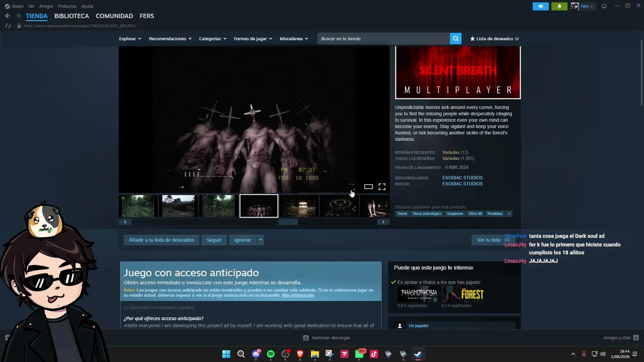644x362 pixels.
Task: Expand the Explorar dropdown
Action: click(x=130, y=39)
